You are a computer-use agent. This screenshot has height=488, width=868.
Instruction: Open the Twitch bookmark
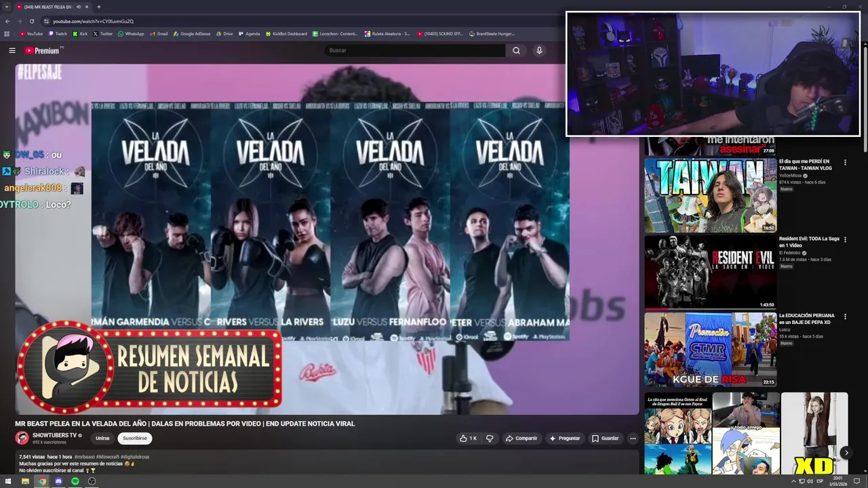click(x=58, y=33)
